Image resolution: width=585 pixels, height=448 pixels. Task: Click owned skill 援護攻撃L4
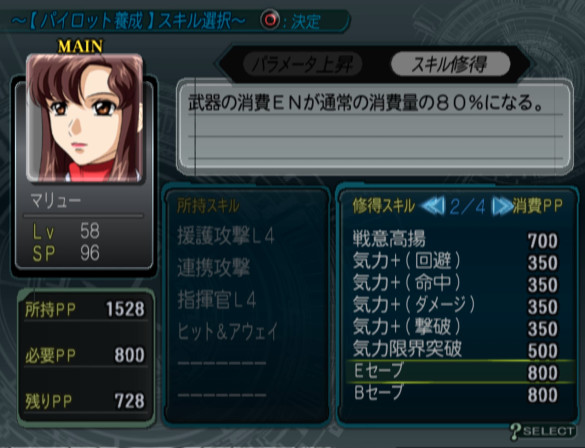[226, 236]
